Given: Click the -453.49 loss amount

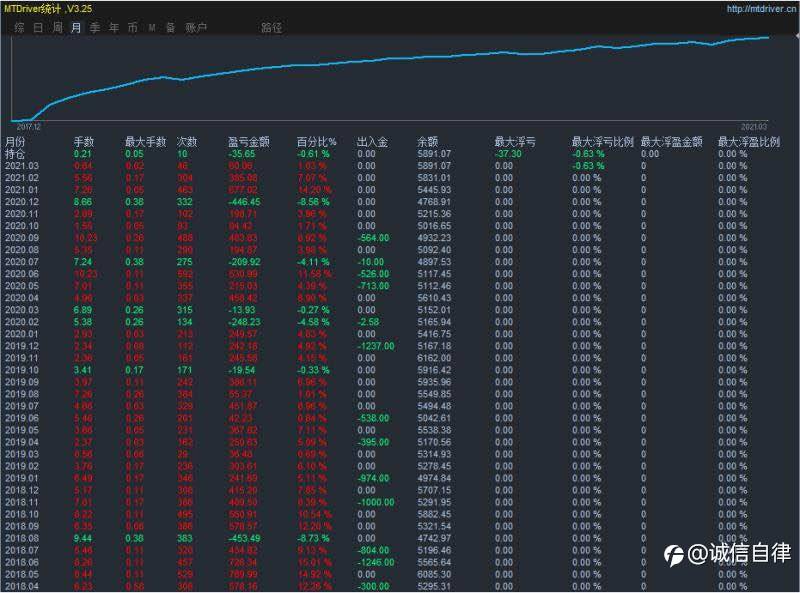Looking at the screenshot, I should [x=244, y=538].
